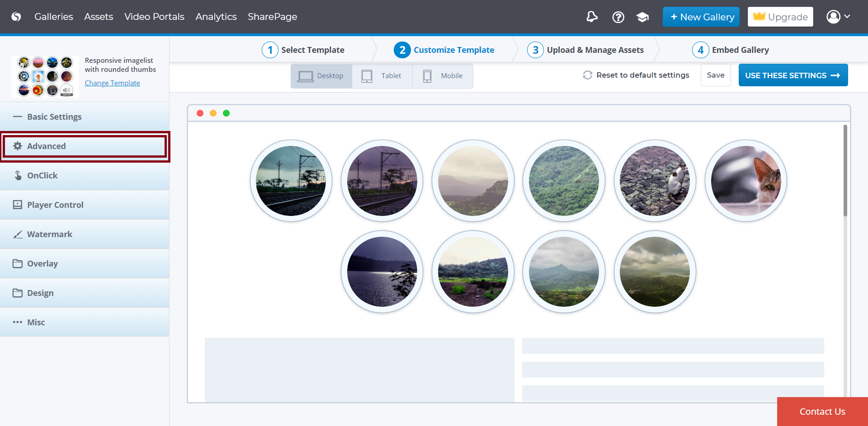Click the USE THESE SETTINGS button
The width and height of the screenshot is (868, 426).
[x=793, y=75]
